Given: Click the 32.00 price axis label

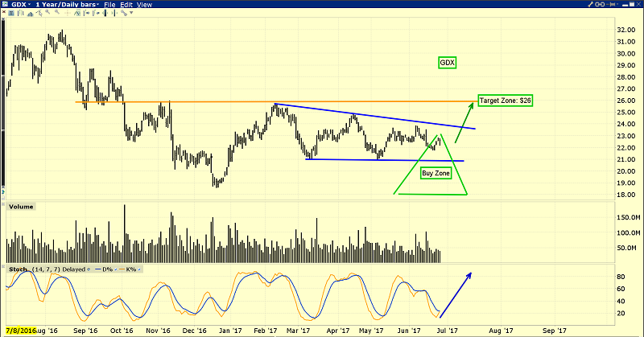Looking at the screenshot, I should point(625,30).
